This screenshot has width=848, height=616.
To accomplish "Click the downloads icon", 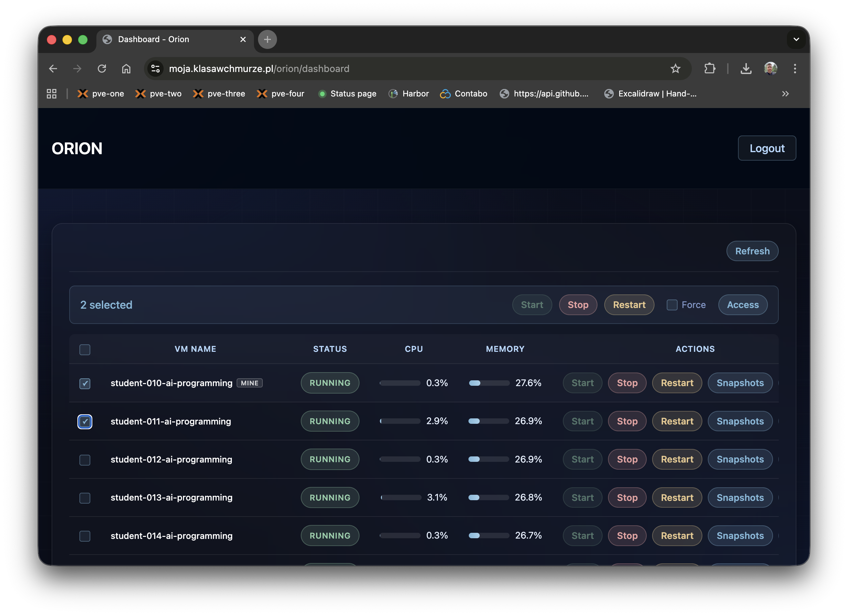I will click(746, 69).
